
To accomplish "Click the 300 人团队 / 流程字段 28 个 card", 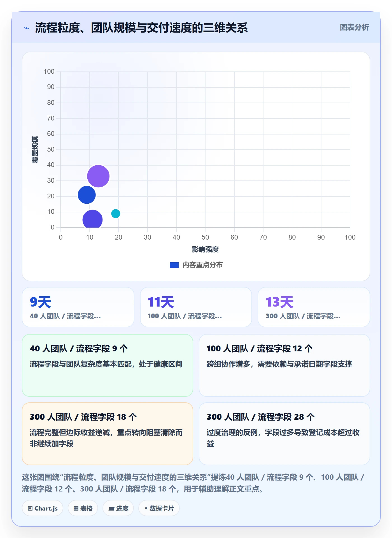I will (284, 434).
